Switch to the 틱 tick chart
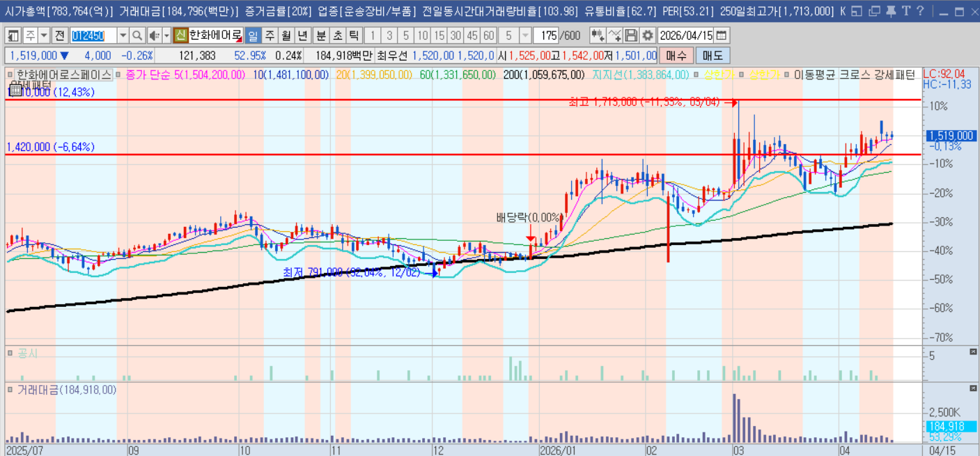Image resolution: width=980 pixels, height=456 pixels. point(354,36)
